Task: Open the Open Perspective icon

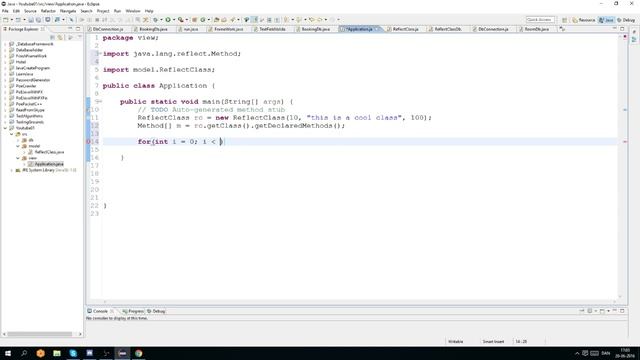Action: point(564,20)
